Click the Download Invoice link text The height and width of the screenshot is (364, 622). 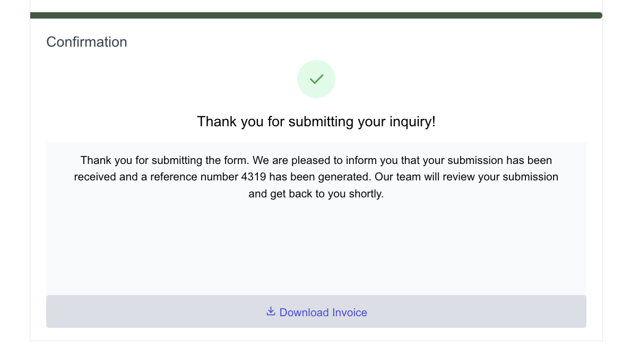coord(323,313)
